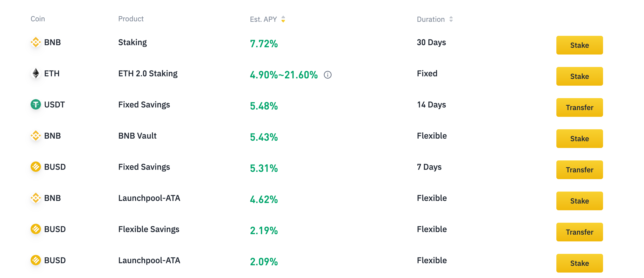Sort the table by Est. APY
This screenshot has width=644, height=278.
(283, 19)
